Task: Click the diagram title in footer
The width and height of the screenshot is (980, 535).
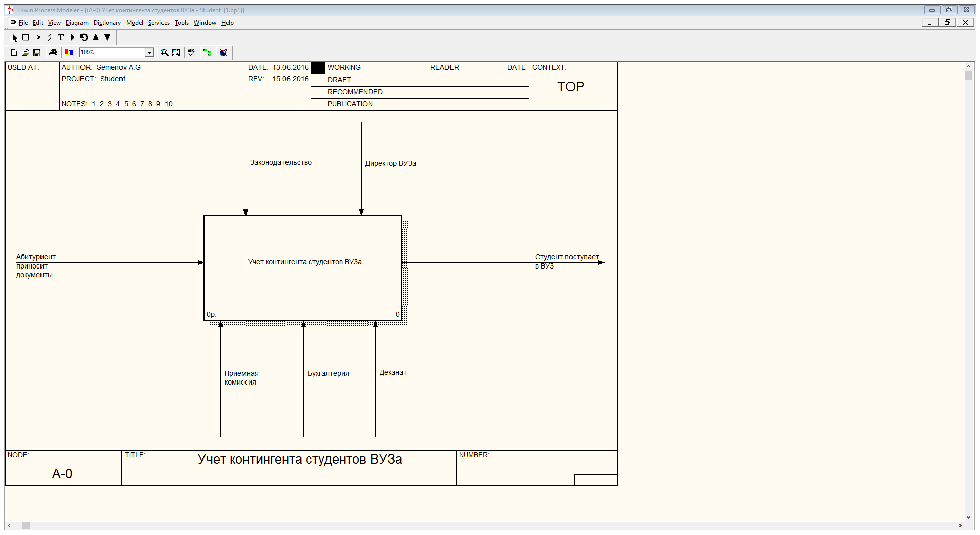Action: 300,459
